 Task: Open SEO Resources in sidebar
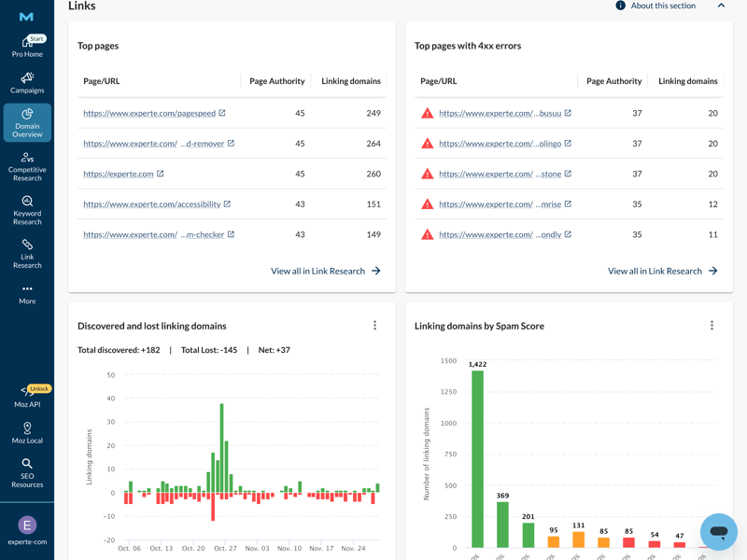click(x=27, y=473)
